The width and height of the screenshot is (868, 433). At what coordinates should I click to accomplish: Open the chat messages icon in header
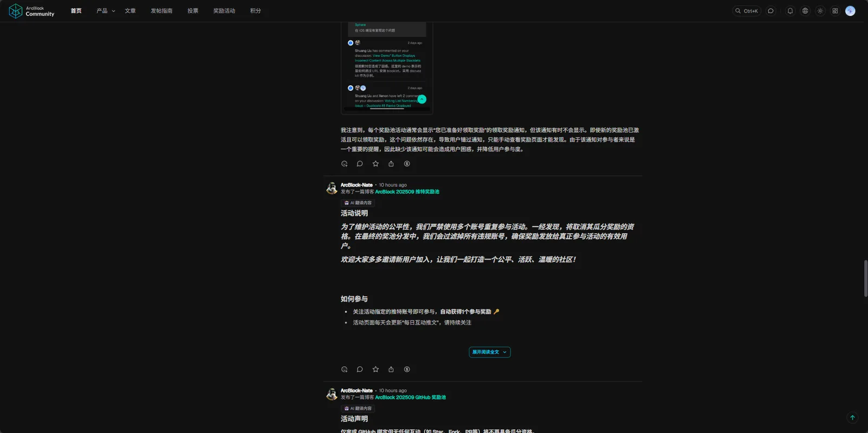770,11
